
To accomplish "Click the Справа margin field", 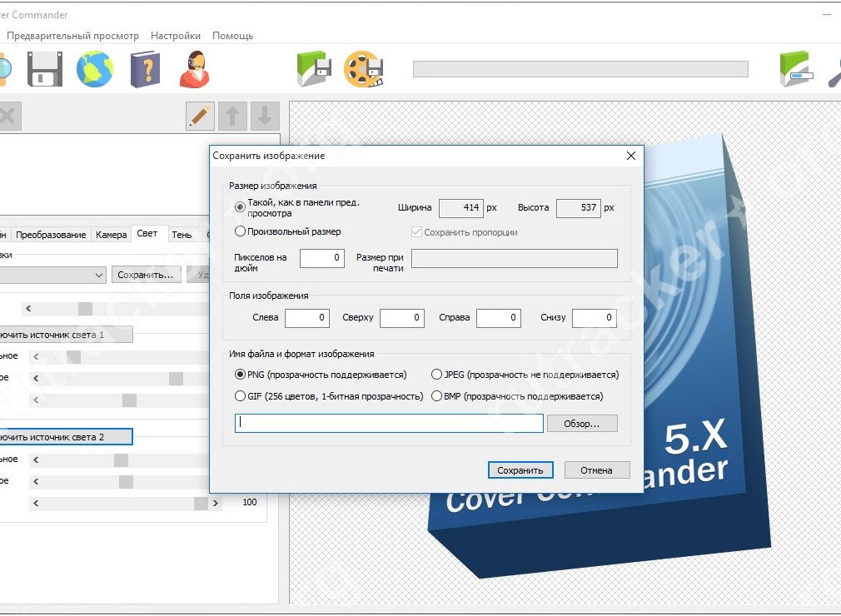I will pyautogui.click(x=498, y=317).
